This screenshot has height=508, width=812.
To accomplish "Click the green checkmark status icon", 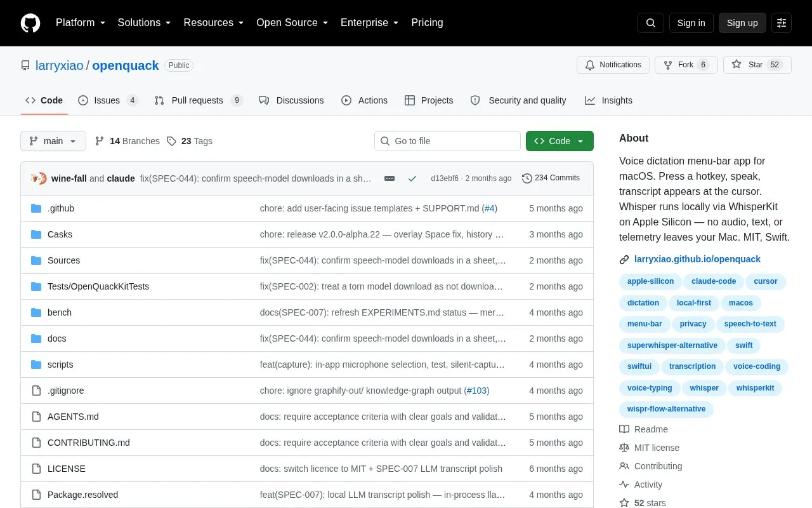I will coord(412,178).
